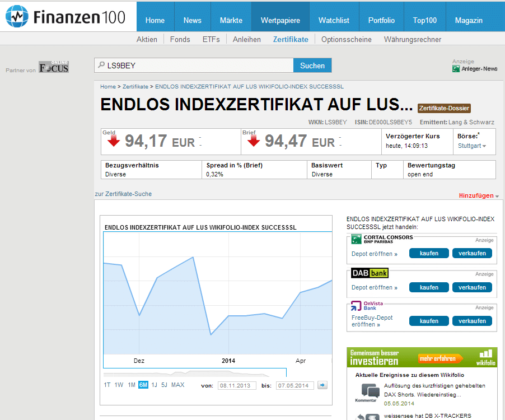
Task: Follow the zur Zertifikate-Suche link
Action: [x=123, y=194]
